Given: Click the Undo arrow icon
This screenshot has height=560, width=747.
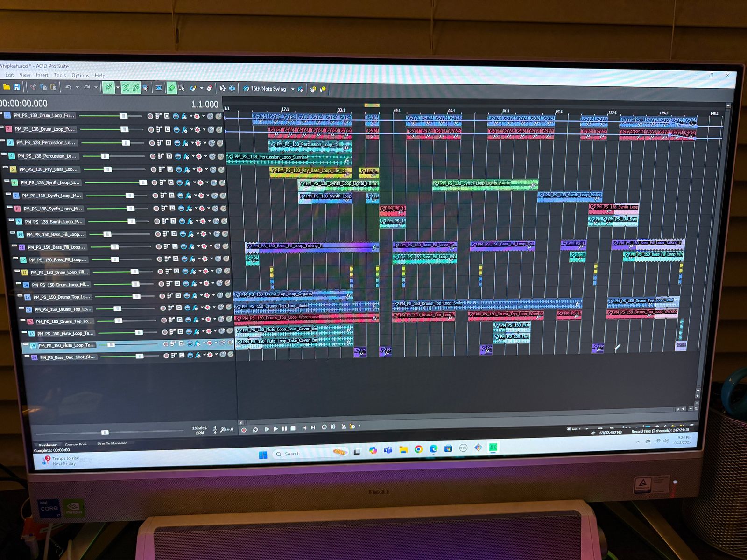Looking at the screenshot, I should pos(69,87).
